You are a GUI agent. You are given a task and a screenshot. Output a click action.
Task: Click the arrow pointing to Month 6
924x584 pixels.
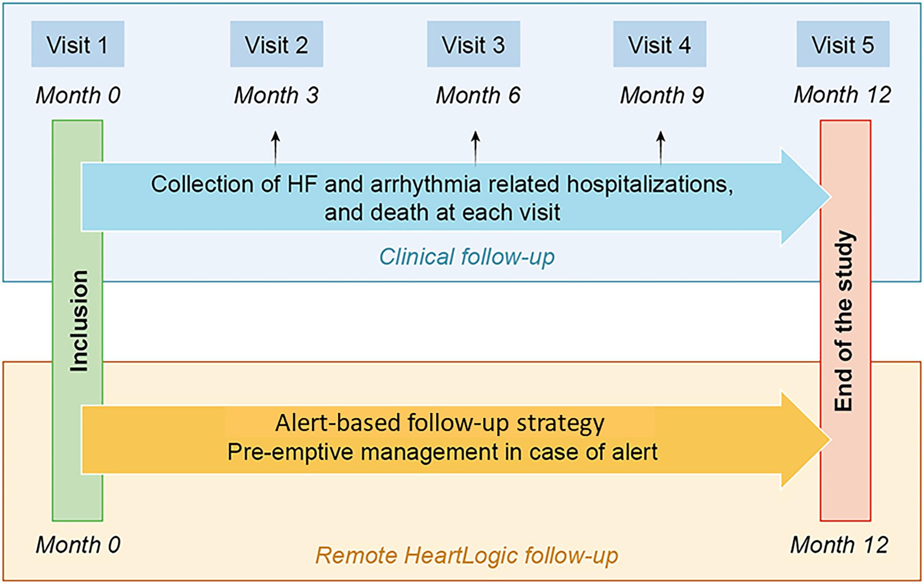475,148
